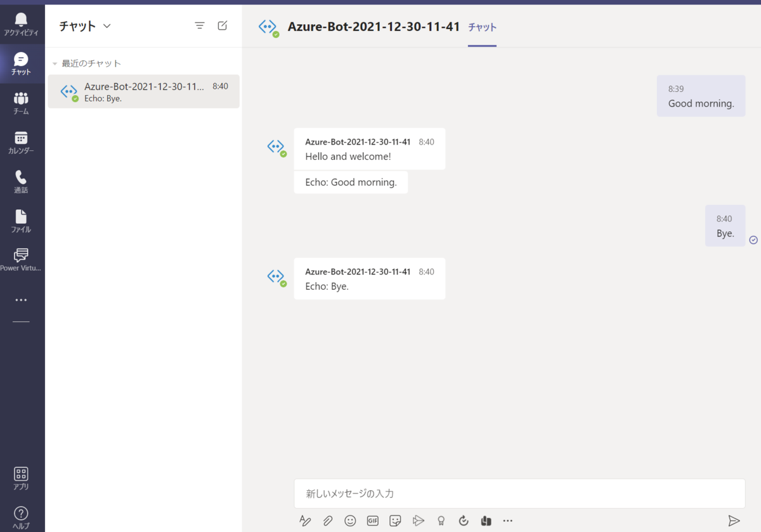Focus the new message input box
The image size is (761, 532).
point(519,493)
